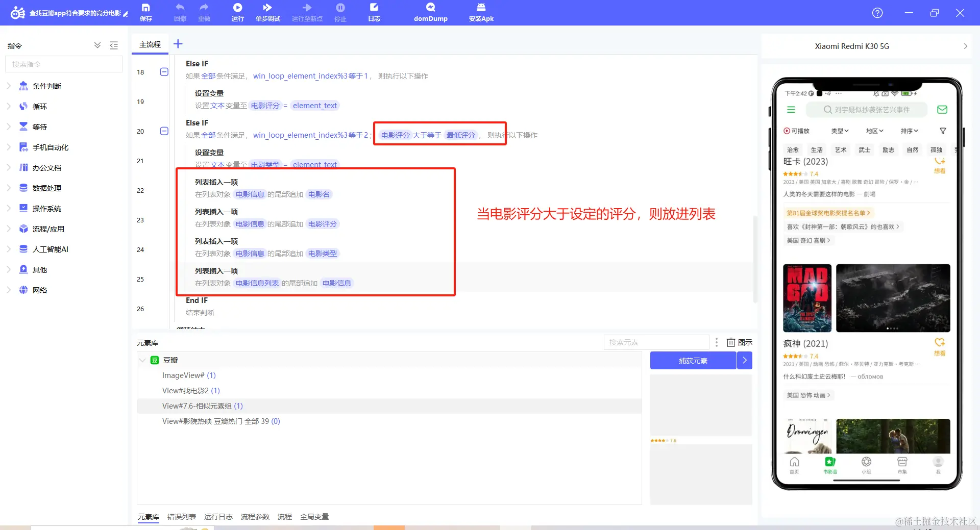Image resolution: width=980 pixels, height=530 pixels.
Task: Switch to 流程参数 bottom tab
Action: (255, 517)
